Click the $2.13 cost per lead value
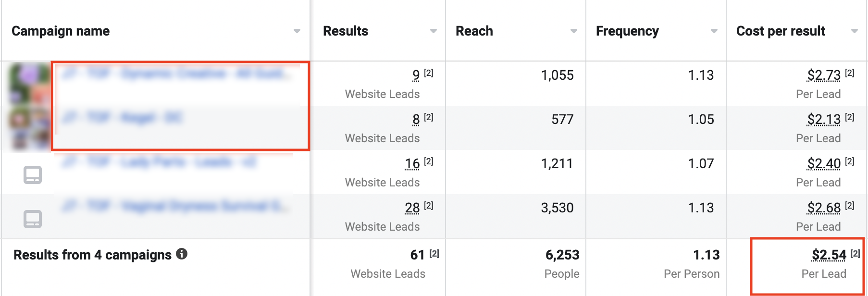The width and height of the screenshot is (868, 296). tap(824, 120)
